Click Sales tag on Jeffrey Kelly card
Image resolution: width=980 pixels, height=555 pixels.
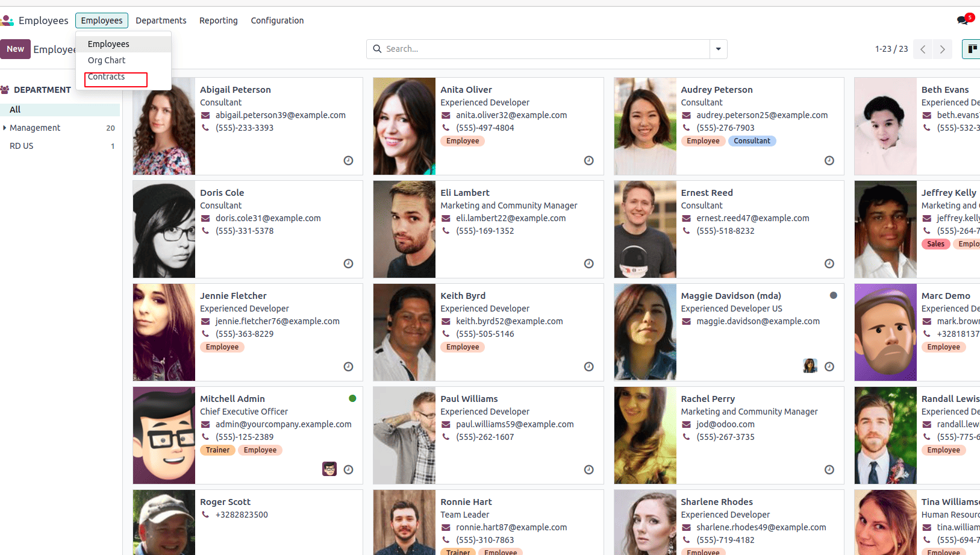click(x=935, y=244)
